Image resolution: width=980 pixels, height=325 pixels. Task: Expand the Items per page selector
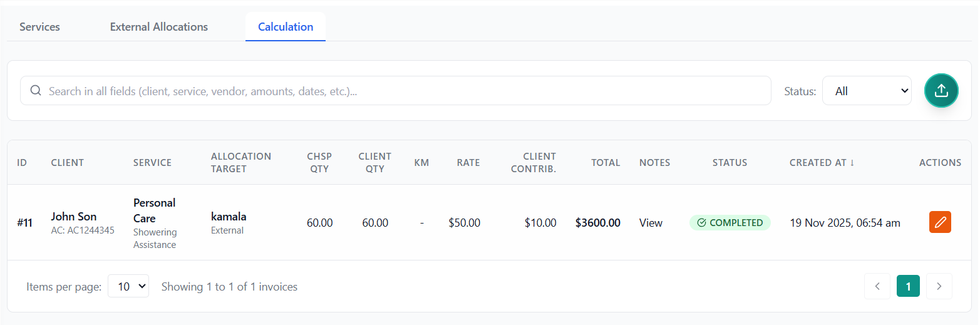[x=128, y=287]
